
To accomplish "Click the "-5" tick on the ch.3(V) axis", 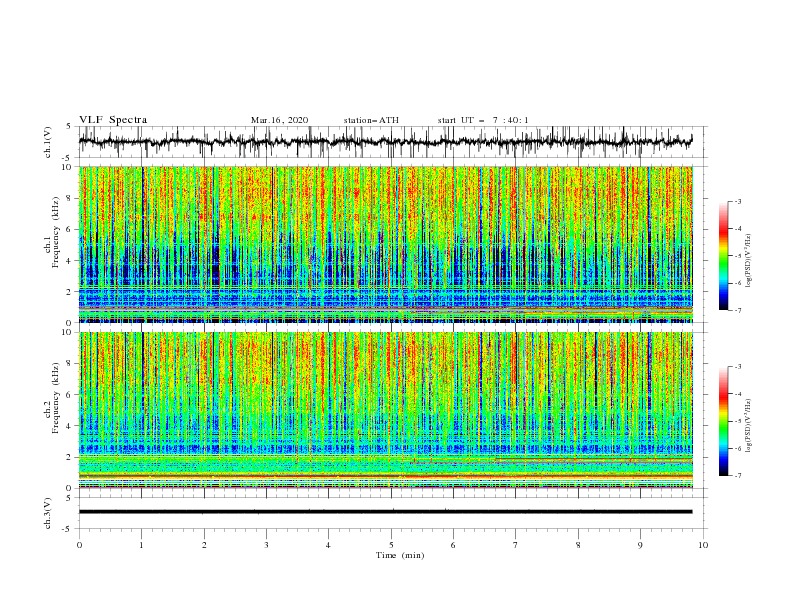I will click(68, 529).
